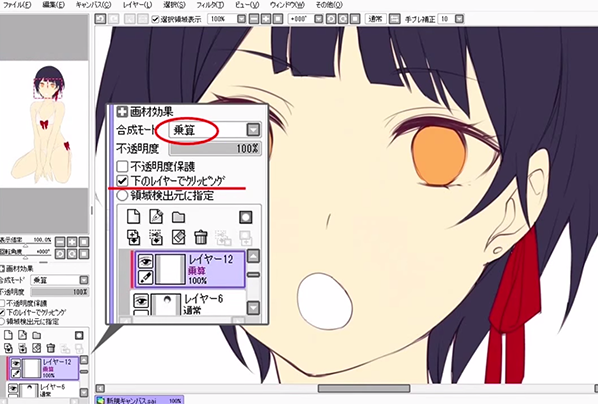This screenshot has width=598, height=404.
Task: Click the redo arrow in top toolbar
Action: pos(113,18)
